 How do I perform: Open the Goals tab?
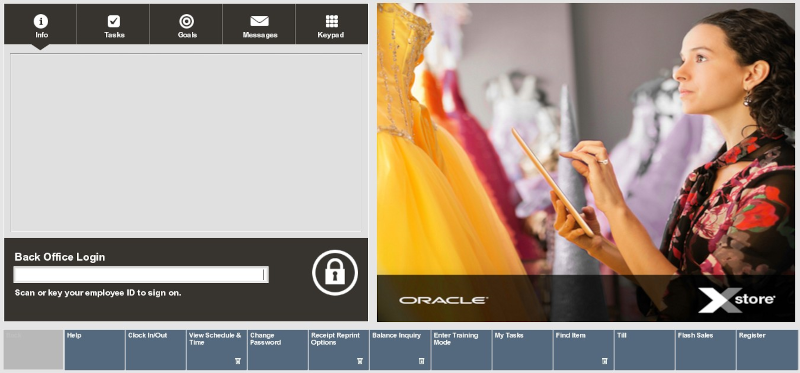tap(186, 24)
